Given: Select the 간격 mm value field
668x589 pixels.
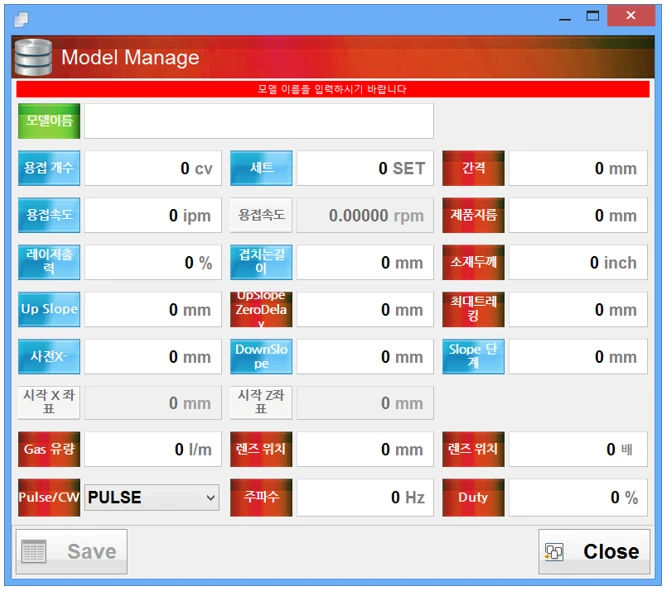Looking at the screenshot, I should coord(578,168).
